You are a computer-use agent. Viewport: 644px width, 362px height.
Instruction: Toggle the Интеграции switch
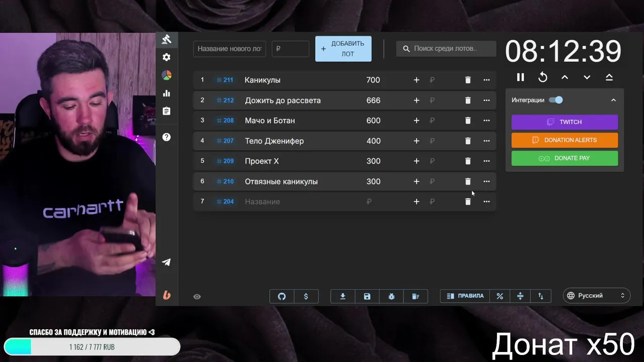[x=556, y=100]
